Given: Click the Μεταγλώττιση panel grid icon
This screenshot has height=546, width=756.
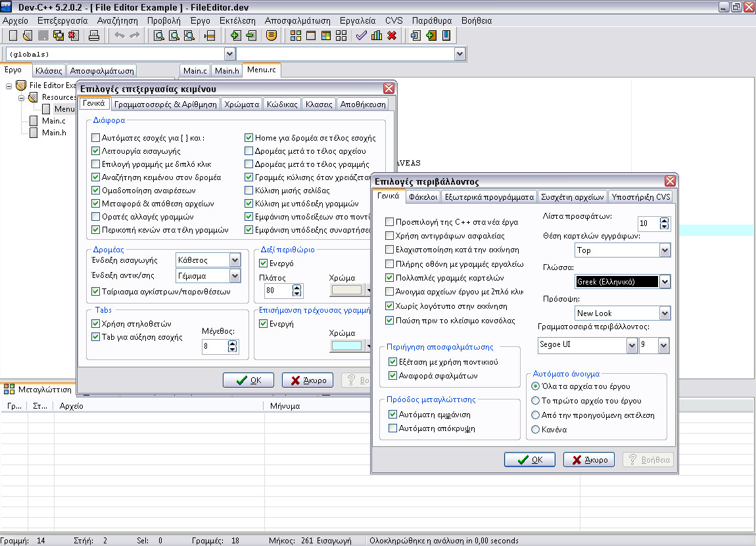Looking at the screenshot, I should pyautogui.click(x=9, y=389).
